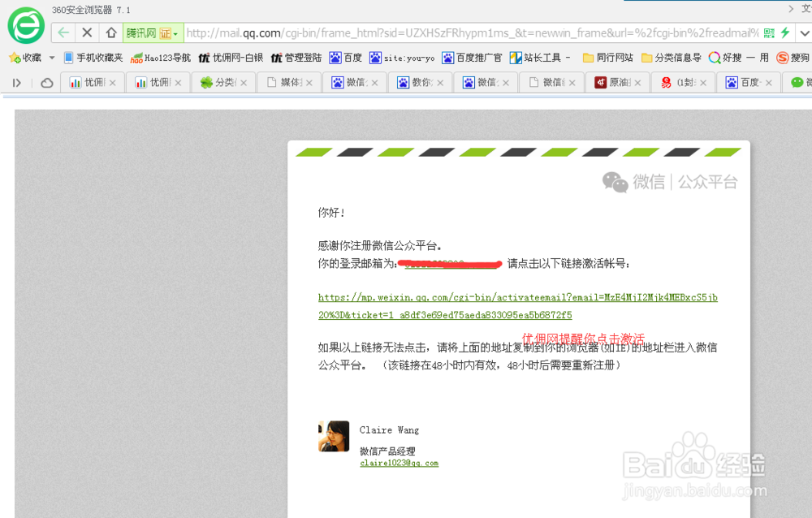Viewport: 812px width, 518px height.
Task: Close the 原油 tab
Action: (x=637, y=83)
